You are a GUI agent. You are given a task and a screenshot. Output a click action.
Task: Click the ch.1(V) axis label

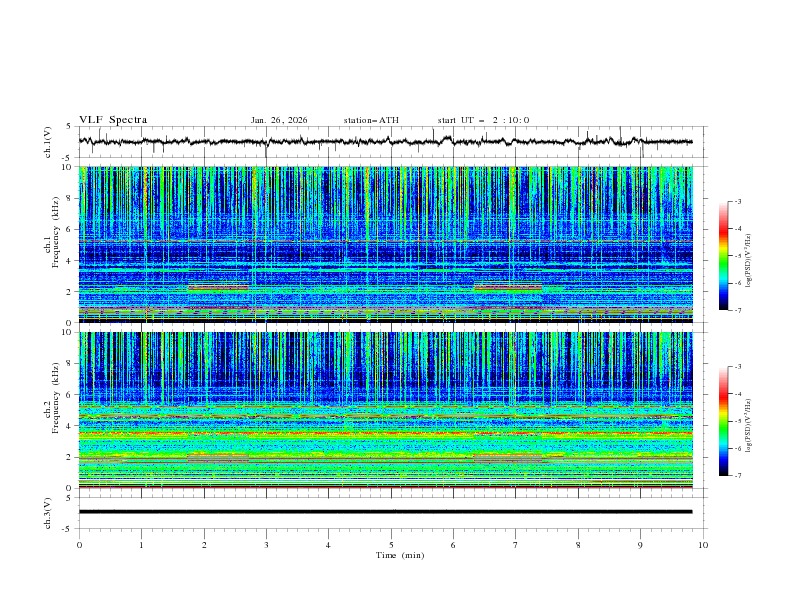point(49,142)
